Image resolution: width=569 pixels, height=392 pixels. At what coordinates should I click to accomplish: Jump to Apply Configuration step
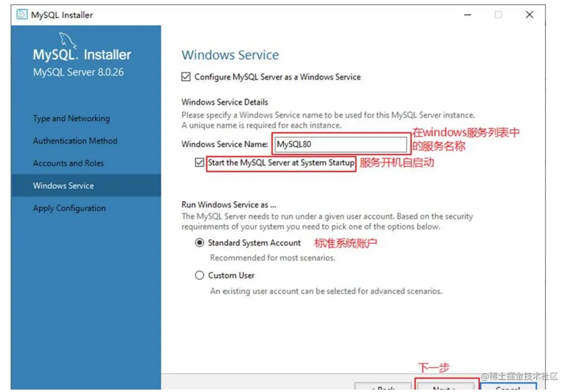pyautogui.click(x=69, y=208)
